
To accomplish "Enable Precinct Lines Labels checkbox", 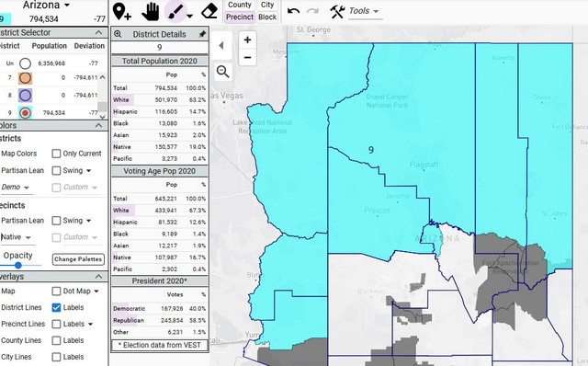I will pos(56,324).
